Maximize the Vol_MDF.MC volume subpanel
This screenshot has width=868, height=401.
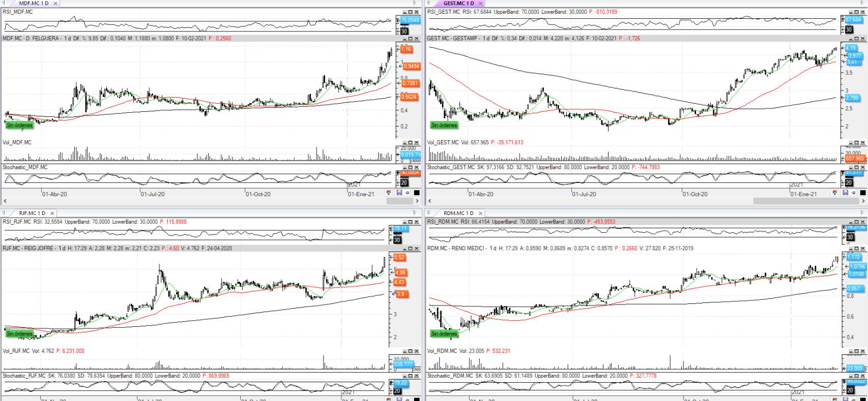coord(411,143)
